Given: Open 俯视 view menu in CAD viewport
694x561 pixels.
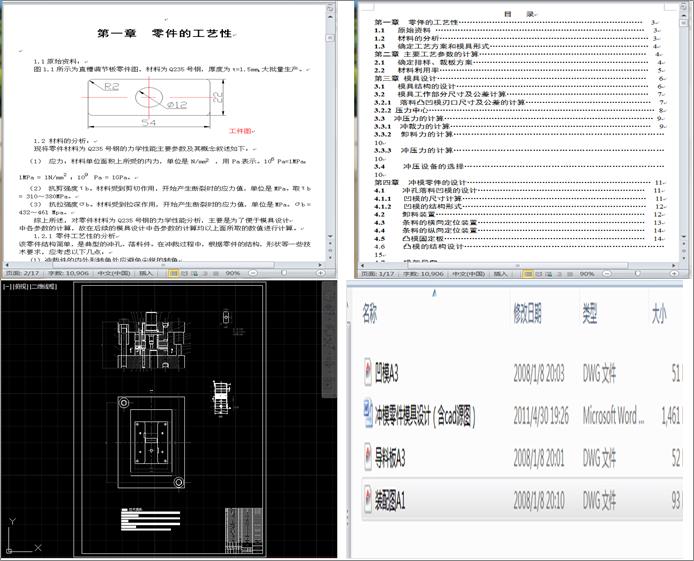Looking at the screenshot, I should coord(20,287).
